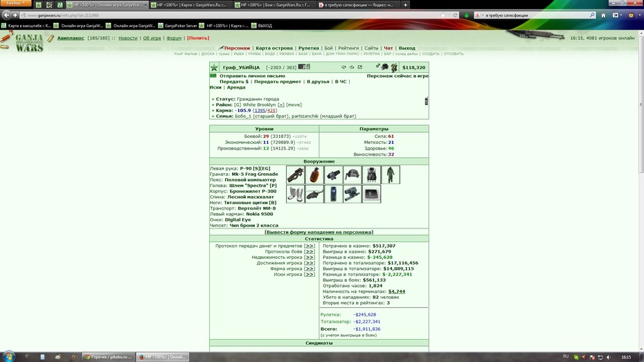Open player farm [>>] link

coord(310,269)
